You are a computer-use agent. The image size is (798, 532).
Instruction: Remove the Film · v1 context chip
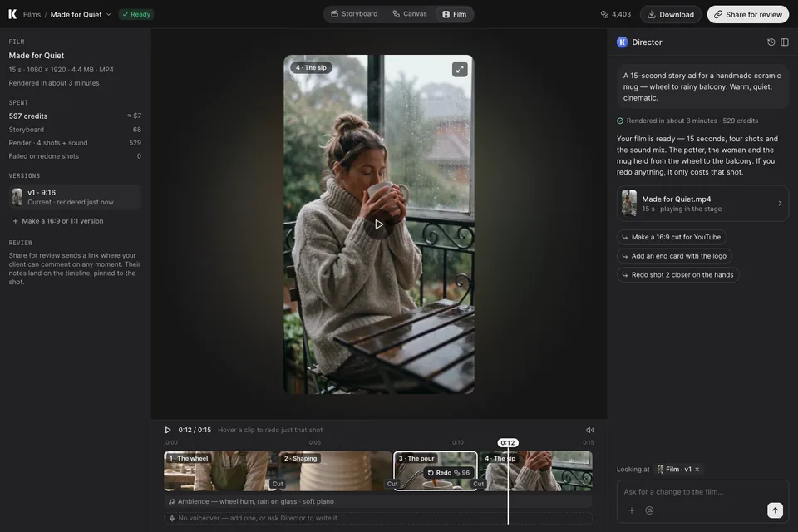click(697, 470)
